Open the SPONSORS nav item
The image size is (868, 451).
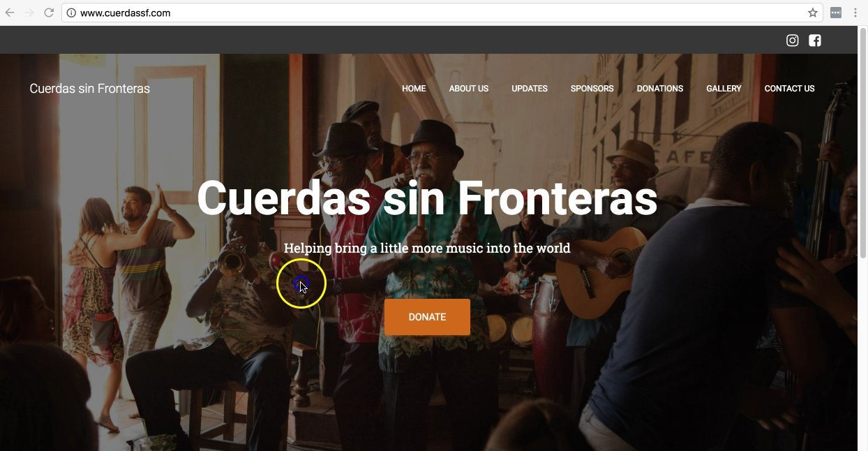click(592, 89)
